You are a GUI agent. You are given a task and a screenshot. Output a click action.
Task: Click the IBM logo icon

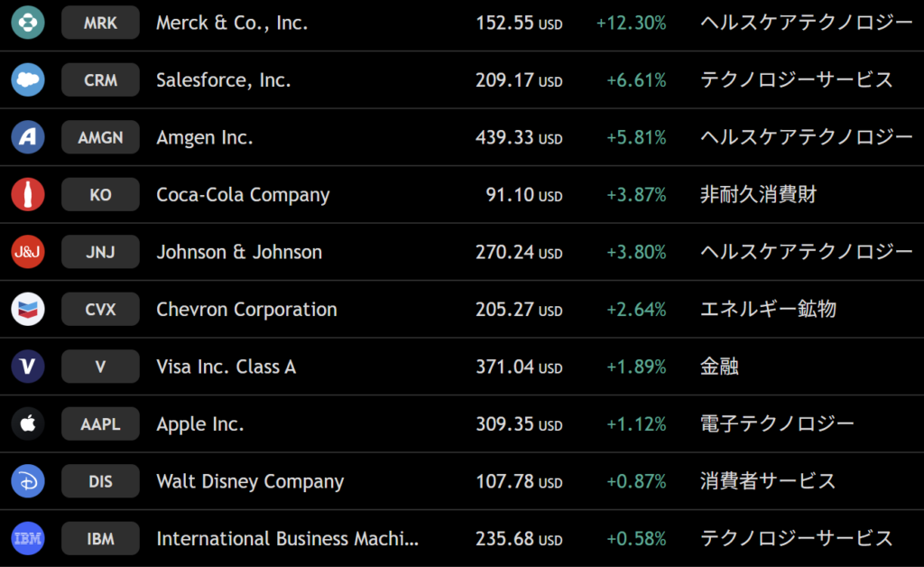28,539
